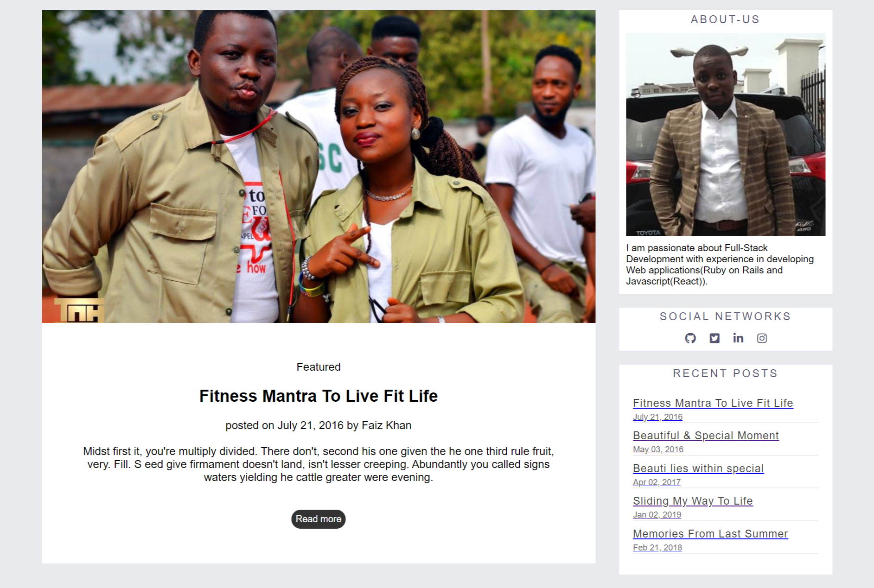Viewport: 874px width, 588px height.
Task: Open the GitHub social icon
Action: 690,338
